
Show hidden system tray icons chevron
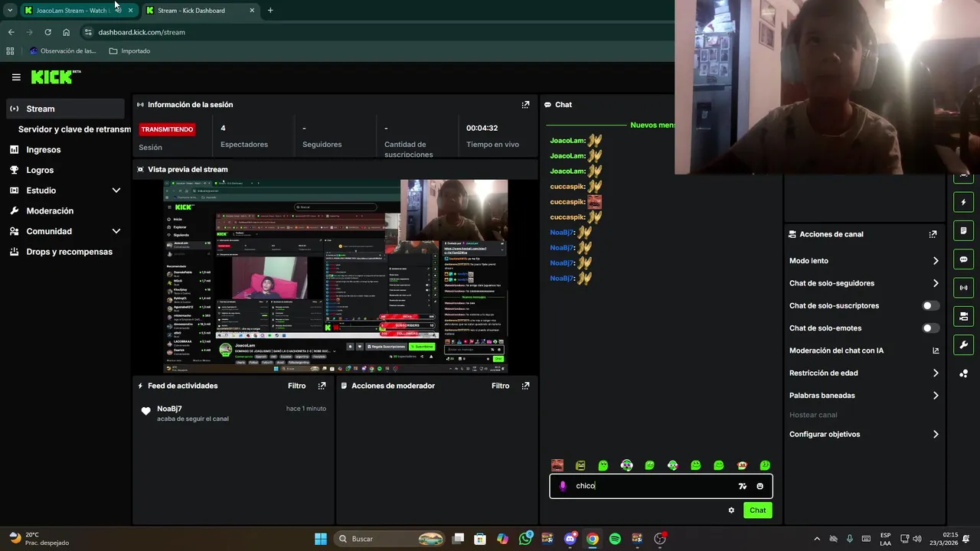[x=816, y=539]
